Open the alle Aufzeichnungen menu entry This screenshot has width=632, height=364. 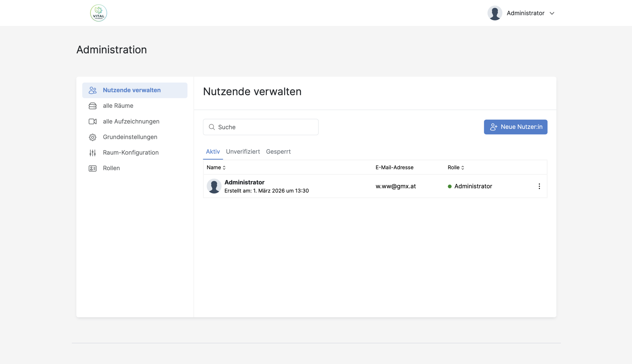131,121
